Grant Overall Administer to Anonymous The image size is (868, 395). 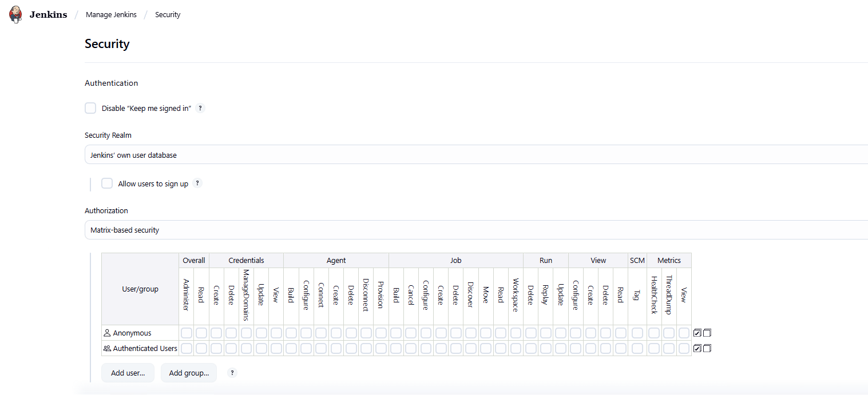point(187,333)
